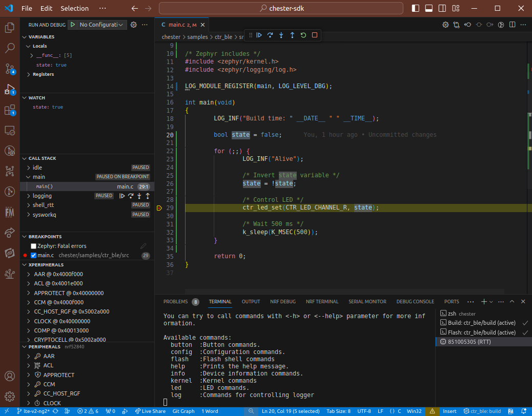Open Search in the activity bar

click(10, 48)
